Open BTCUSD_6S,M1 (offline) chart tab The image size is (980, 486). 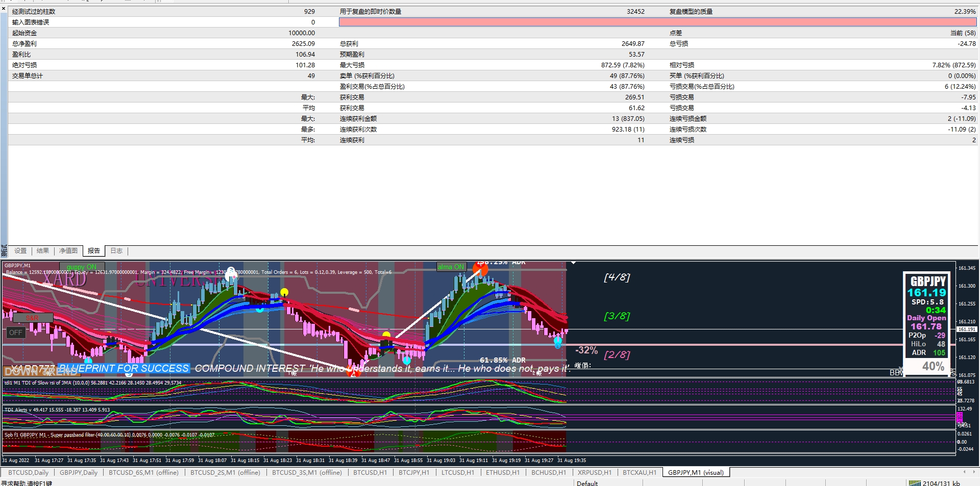coord(143,473)
